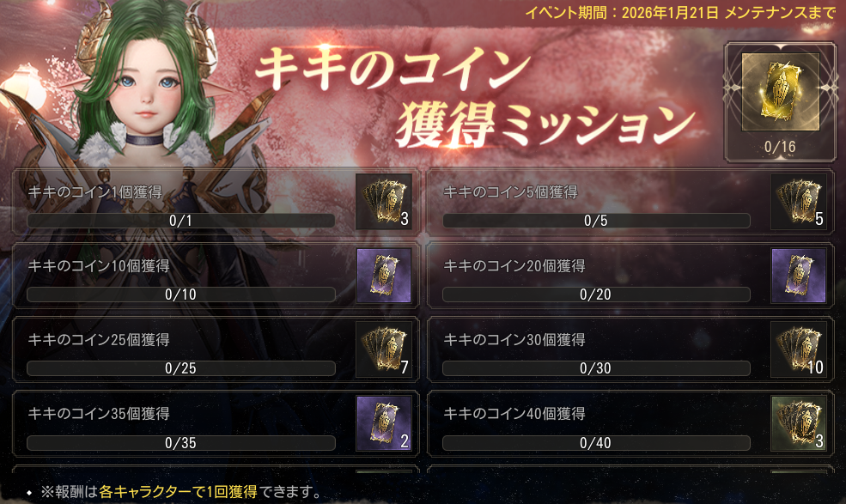Click the 0/40 progress bar

tap(596, 442)
